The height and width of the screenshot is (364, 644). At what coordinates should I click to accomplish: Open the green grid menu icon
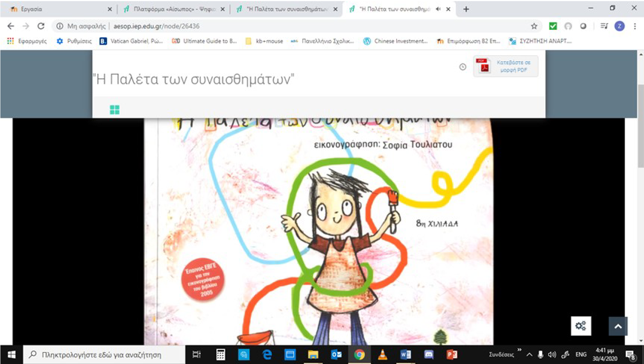(115, 110)
